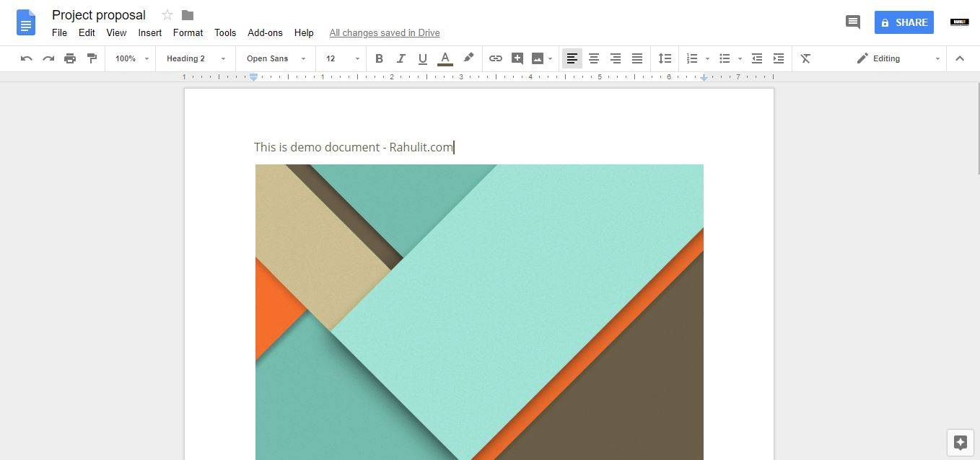Click the Print icon
Image resolution: width=980 pixels, height=460 pixels.
(x=70, y=58)
